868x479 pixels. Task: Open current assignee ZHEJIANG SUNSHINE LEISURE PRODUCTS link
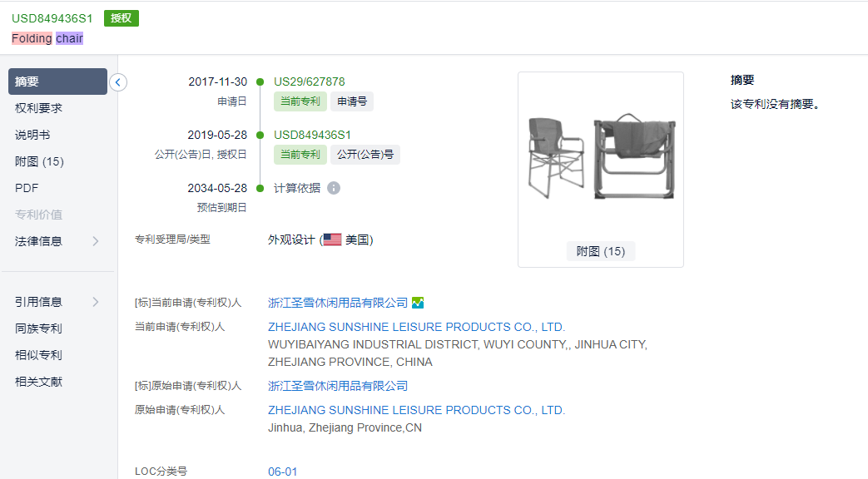coord(416,327)
